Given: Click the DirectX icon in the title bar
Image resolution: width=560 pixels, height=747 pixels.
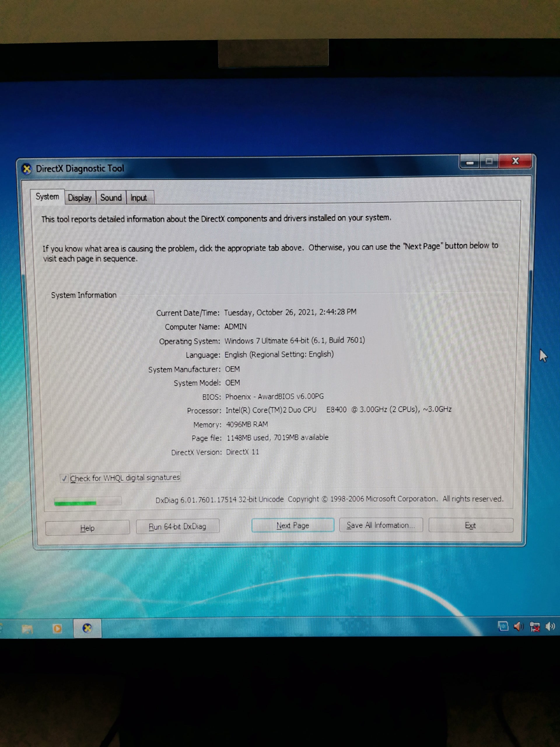Looking at the screenshot, I should (x=27, y=169).
